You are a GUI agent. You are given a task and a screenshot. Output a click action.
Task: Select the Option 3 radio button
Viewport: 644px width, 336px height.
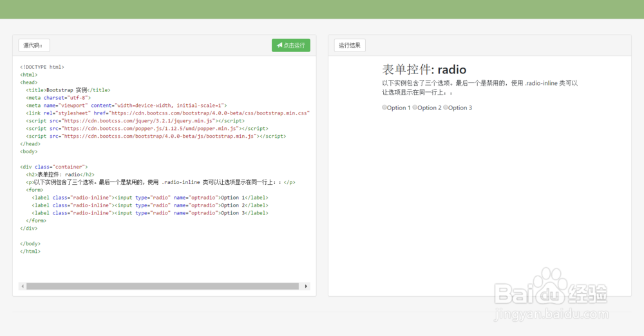(x=446, y=107)
